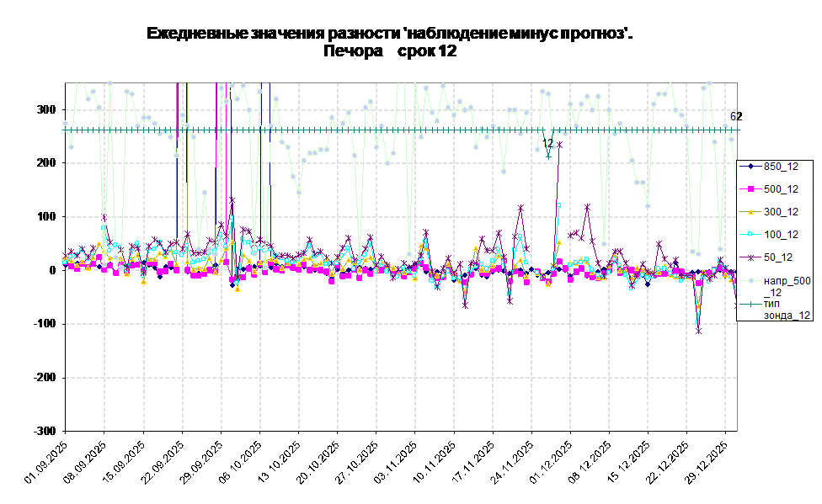Click the data label 12 on teal line

[547, 144]
